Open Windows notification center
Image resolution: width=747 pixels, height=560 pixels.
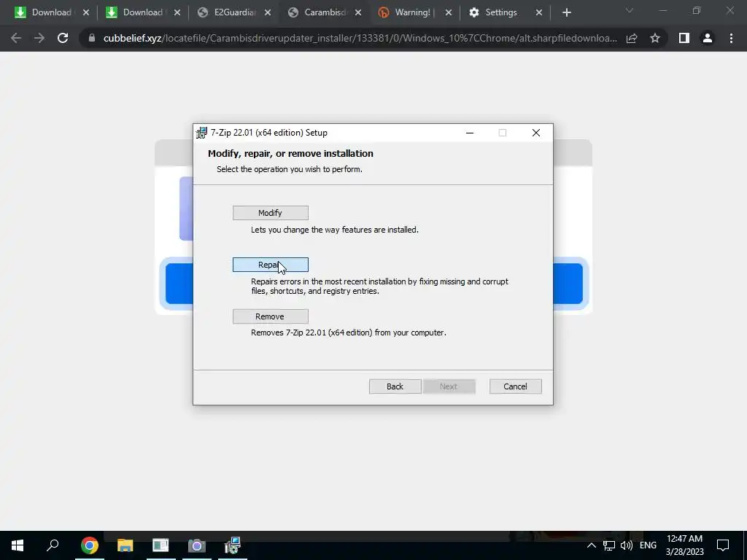click(723, 545)
